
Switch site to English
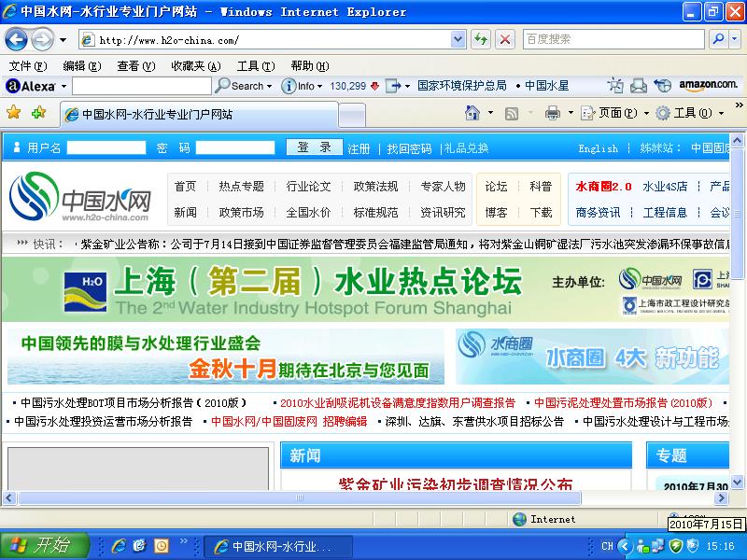(x=598, y=148)
